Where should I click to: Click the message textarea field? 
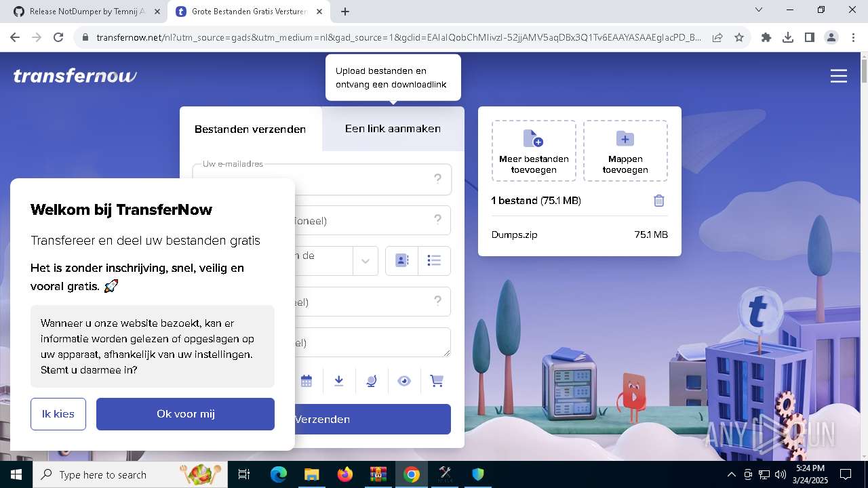(x=322, y=342)
